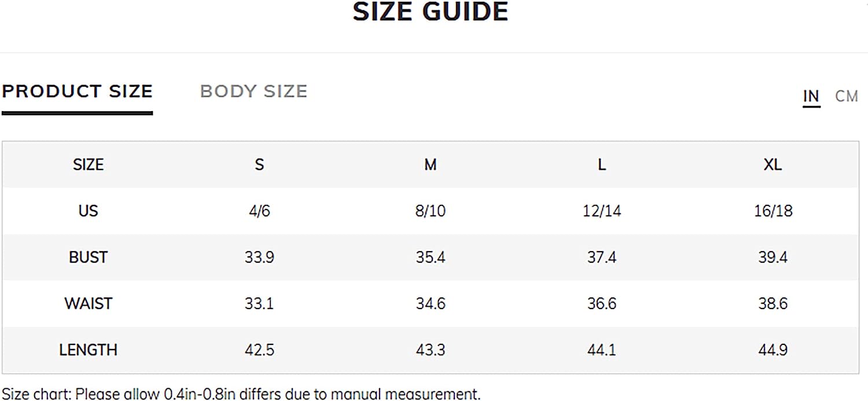This screenshot has height=401, width=868.
Task: Select the PRODUCT SIZE tab
Action: point(78,91)
